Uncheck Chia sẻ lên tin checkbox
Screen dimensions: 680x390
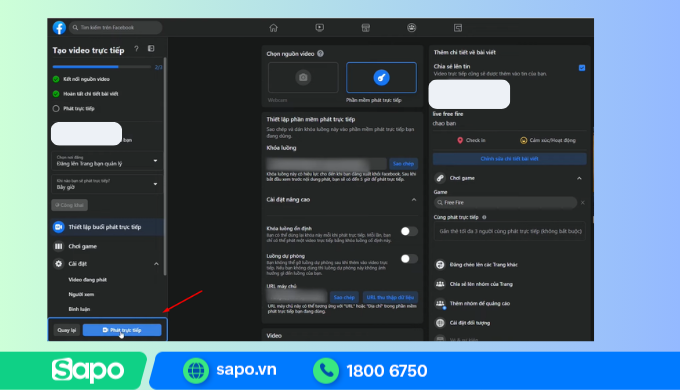582,68
